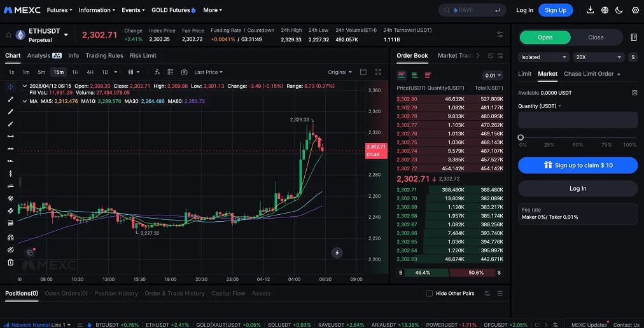644x328 pixels.
Task: Expand the chart to full screen
Action: click(x=378, y=72)
